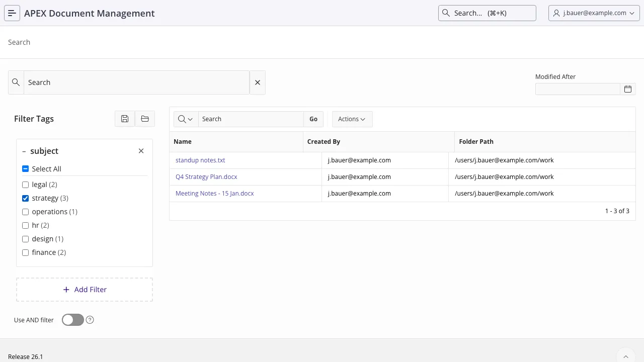The image size is (644, 362).
Task: Click the report Search input field
Action: pyautogui.click(x=251, y=119)
